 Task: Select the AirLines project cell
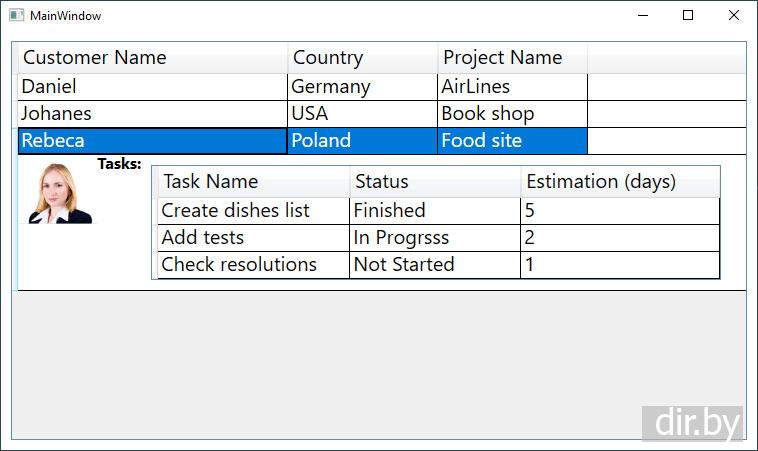coord(512,87)
